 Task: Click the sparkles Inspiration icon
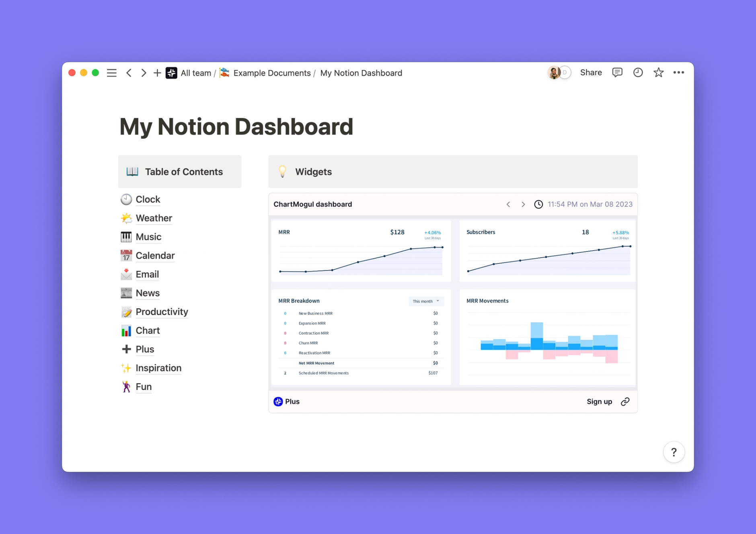[x=126, y=368]
